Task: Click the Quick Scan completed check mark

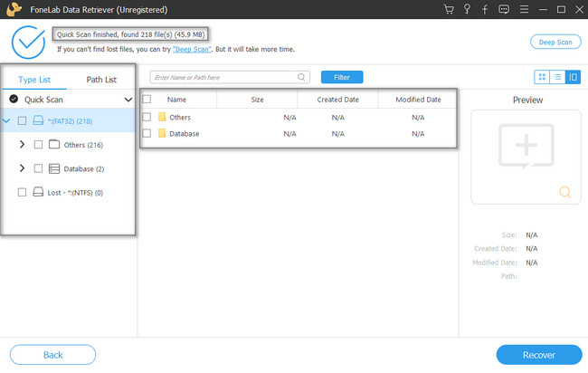Action: point(28,42)
